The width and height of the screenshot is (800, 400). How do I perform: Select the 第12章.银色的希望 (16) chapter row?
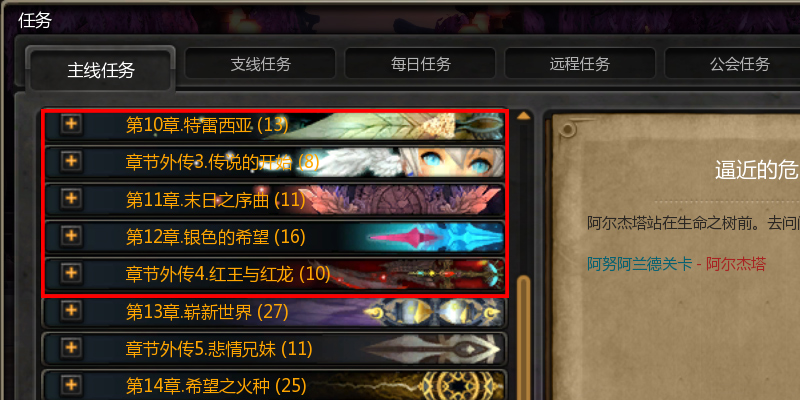coord(274,236)
